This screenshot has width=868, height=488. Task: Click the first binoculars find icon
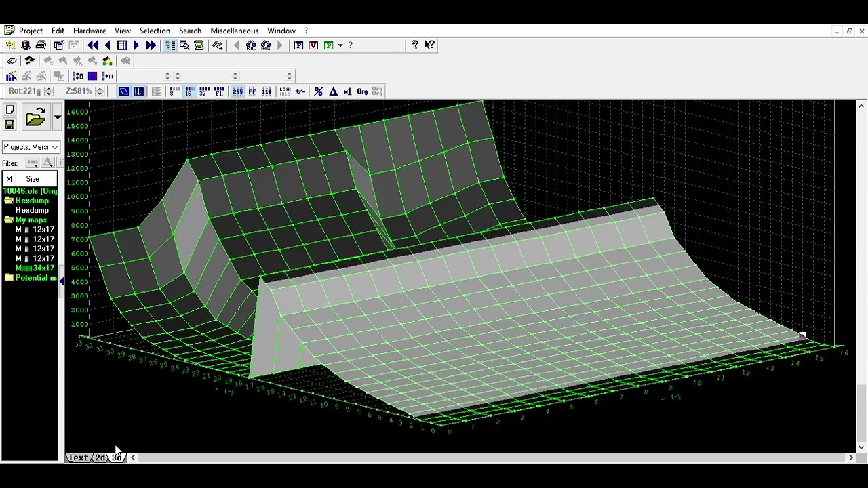pyautogui.click(x=251, y=45)
